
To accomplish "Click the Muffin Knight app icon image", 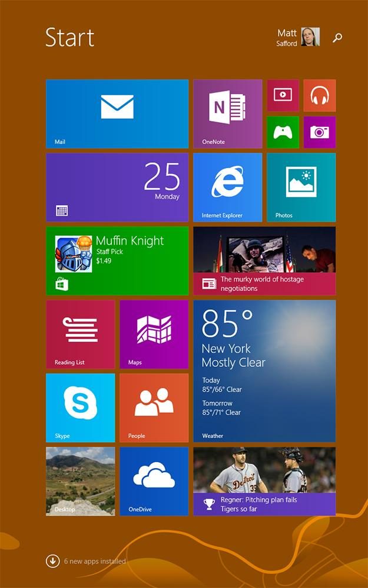I will tap(74, 254).
